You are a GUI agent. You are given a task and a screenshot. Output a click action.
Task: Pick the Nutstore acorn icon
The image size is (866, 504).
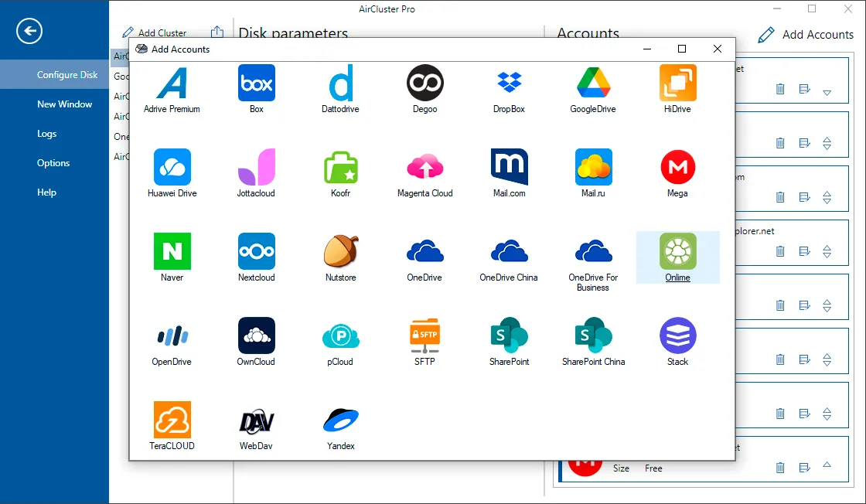(341, 250)
